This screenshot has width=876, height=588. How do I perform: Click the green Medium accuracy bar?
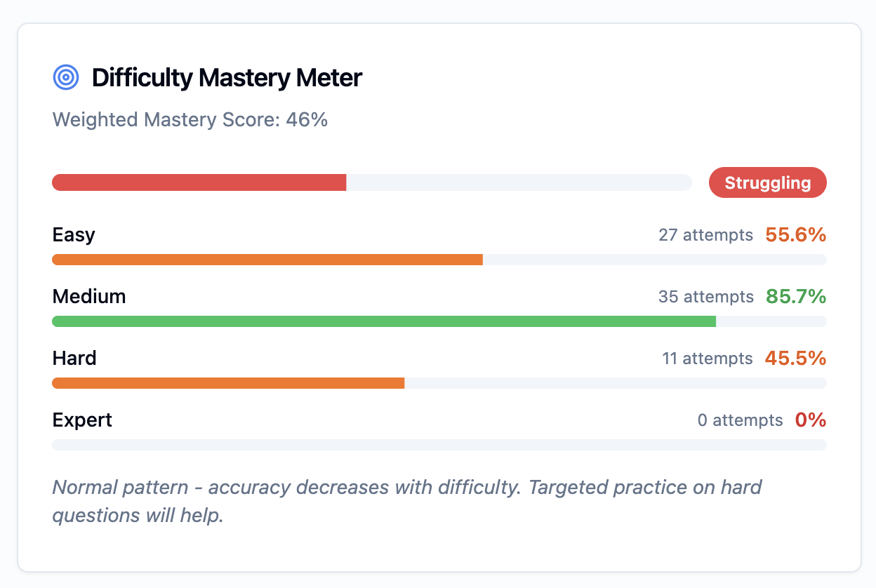tap(439, 321)
